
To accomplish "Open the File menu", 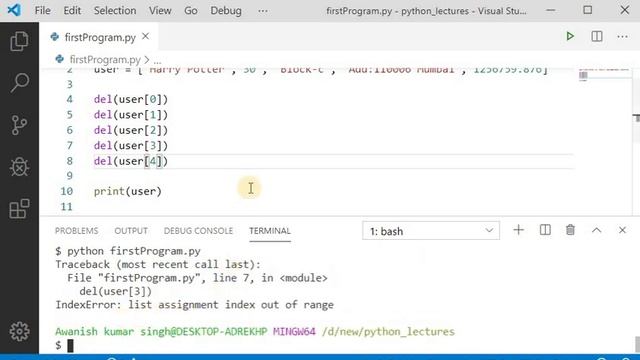I will click(x=42, y=11).
